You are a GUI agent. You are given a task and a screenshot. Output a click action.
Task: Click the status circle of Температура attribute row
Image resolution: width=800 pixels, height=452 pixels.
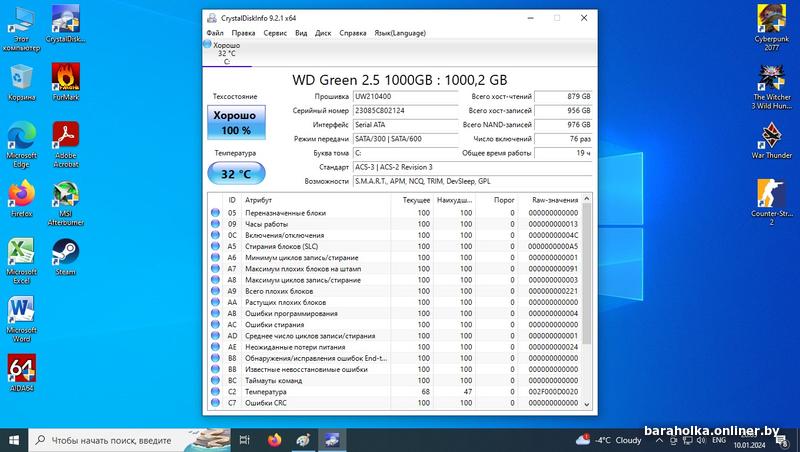tap(215, 392)
